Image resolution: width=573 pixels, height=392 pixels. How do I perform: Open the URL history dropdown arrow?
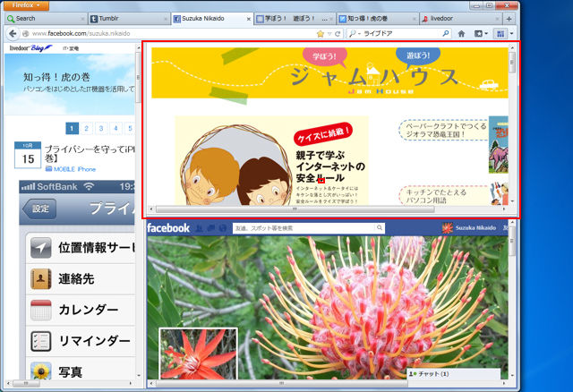[329, 34]
